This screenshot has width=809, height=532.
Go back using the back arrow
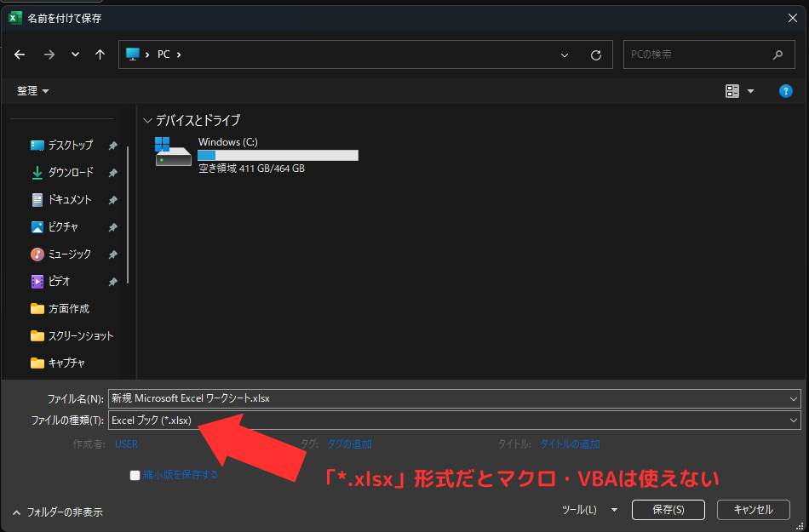pyautogui.click(x=20, y=54)
